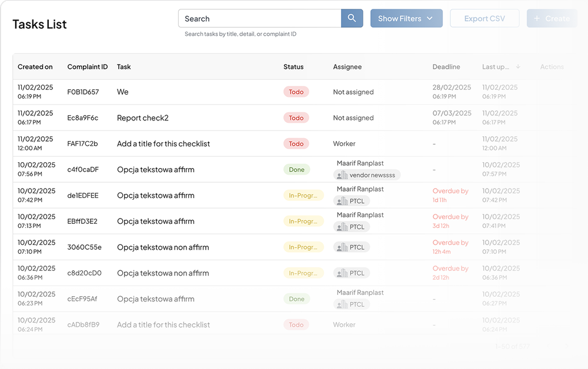Click the Export CSV button
This screenshot has width=588, height=369.
[x=485, y=18]
